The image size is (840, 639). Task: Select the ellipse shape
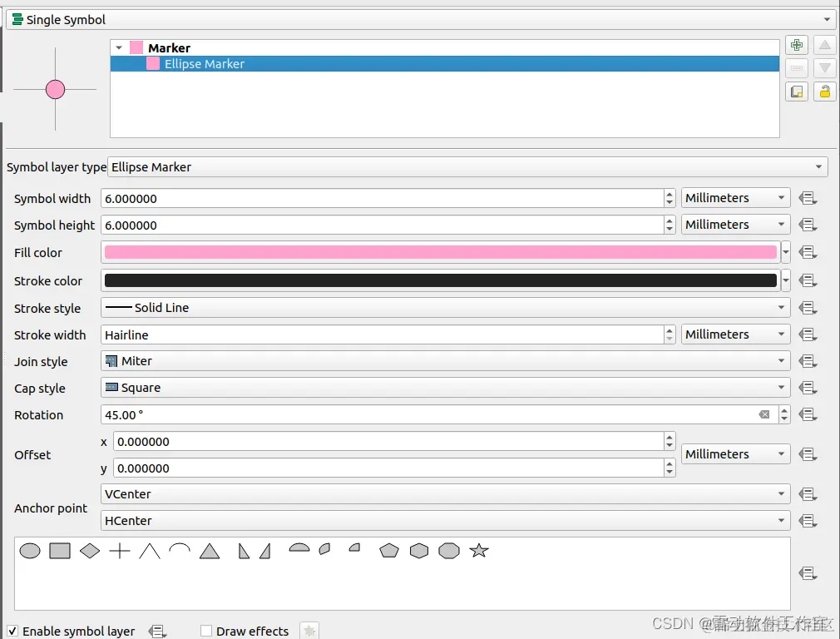click(30, 551)
